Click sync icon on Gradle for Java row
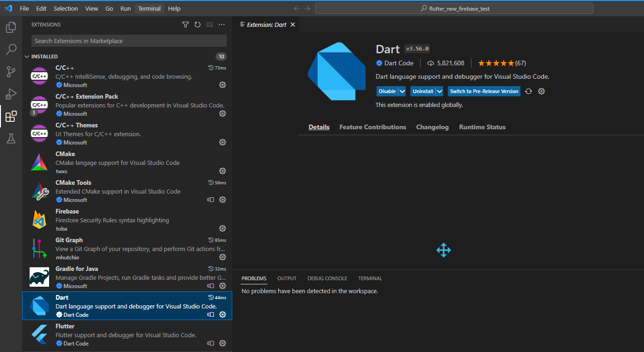The image size is (644, 352). coord(211,286)
